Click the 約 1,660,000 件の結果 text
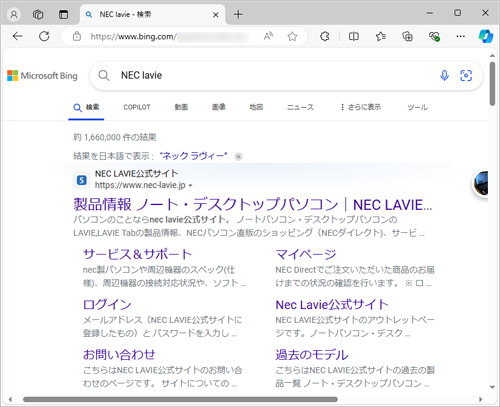The height and width of the screenshot is (407, 500). tap(115, 137)
